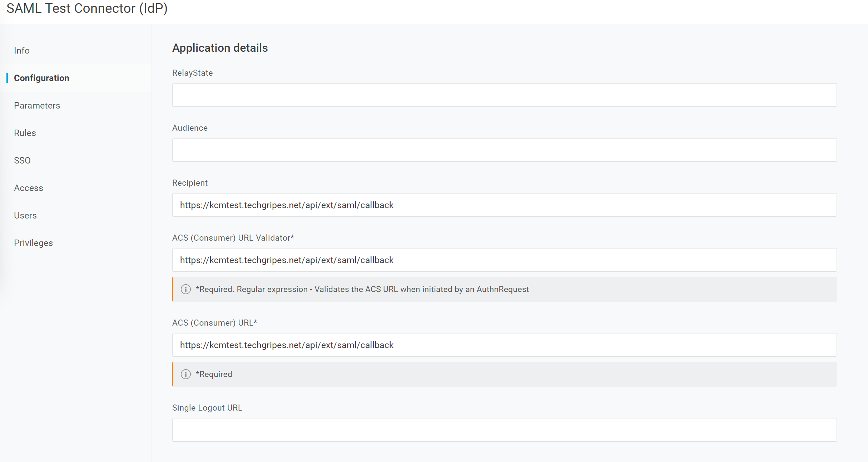Click the info icon next to *Required note
Screen dimensions: 868x462
click(x=185, y=374)
